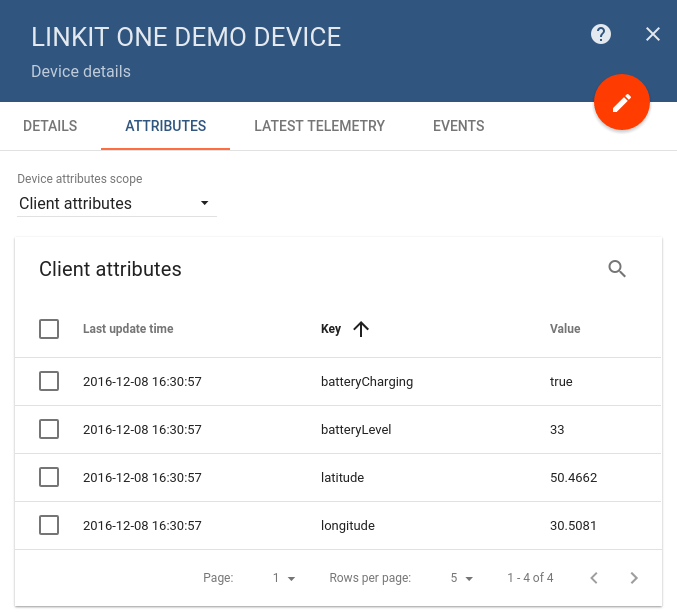Go to previous page chevron

tap(594, 578)
